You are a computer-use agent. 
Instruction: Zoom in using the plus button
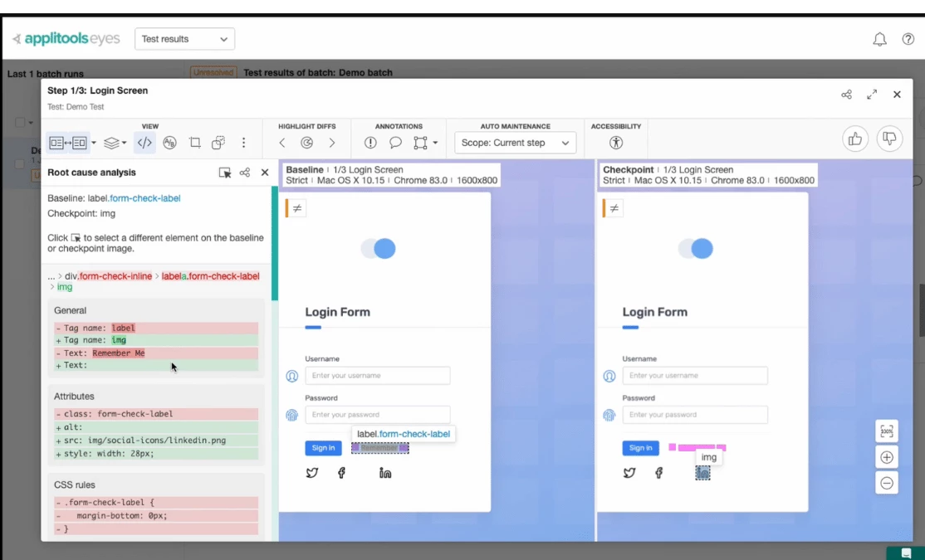point(887,457)
